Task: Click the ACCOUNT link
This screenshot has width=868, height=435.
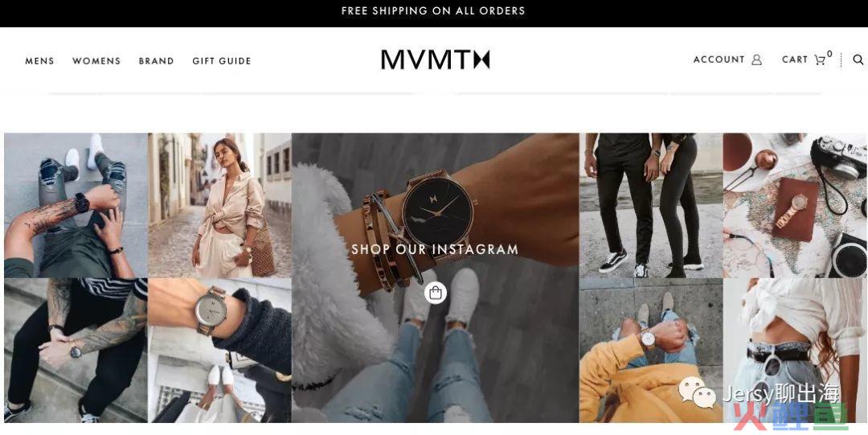Action: [x=719, y=60]
